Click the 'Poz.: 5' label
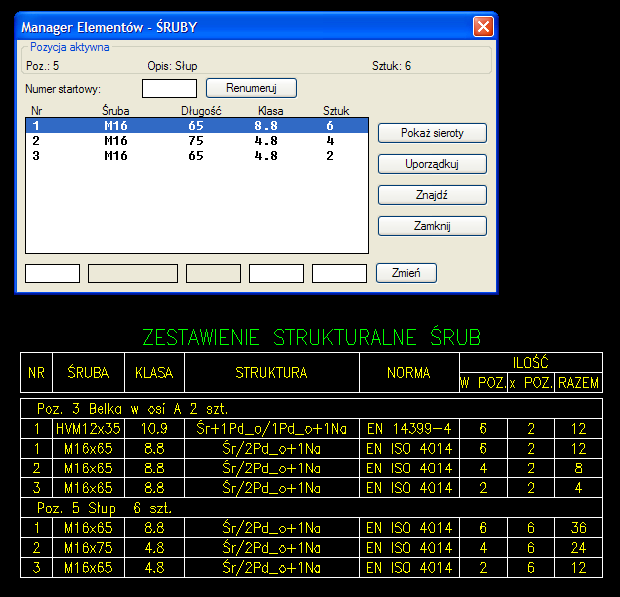The image size is (620, 597). coord(42,66)
